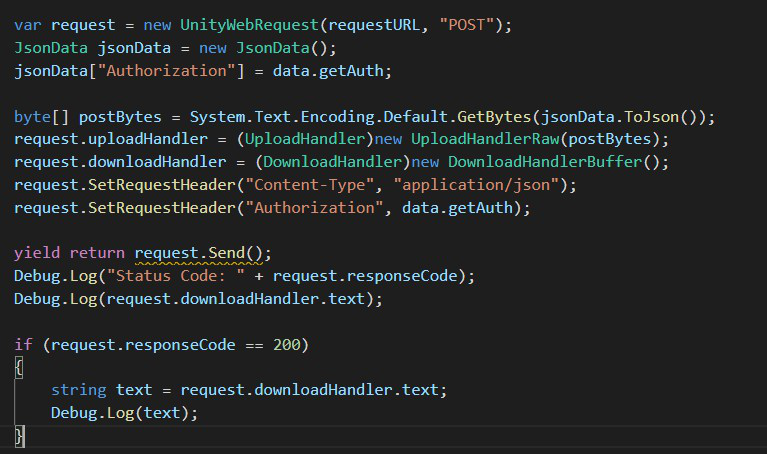
Task: Click the underlined request.Send() warning
Action: 199,253
